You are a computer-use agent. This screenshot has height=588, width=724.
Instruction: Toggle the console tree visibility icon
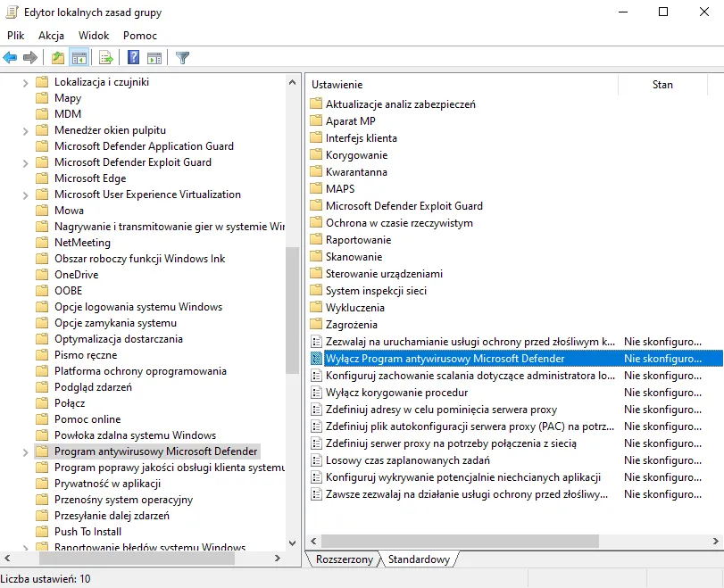[x=80, y=57]
